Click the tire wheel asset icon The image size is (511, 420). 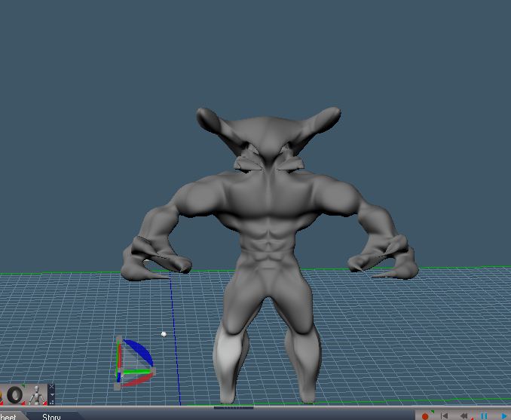click(x=15, y=395)
